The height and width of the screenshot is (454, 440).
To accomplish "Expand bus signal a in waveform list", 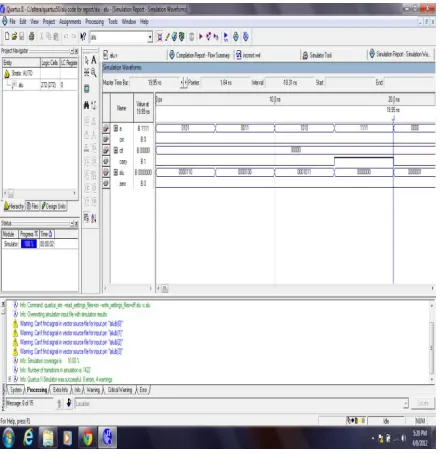I will click(116, 128).
